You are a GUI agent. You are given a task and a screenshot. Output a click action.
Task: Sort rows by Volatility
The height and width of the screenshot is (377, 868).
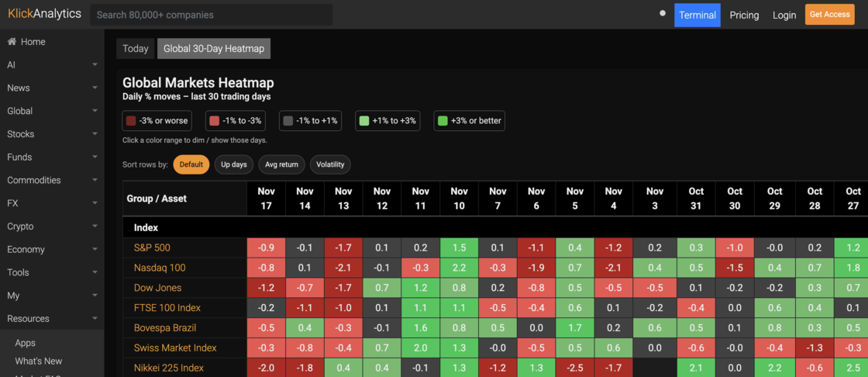330,164
